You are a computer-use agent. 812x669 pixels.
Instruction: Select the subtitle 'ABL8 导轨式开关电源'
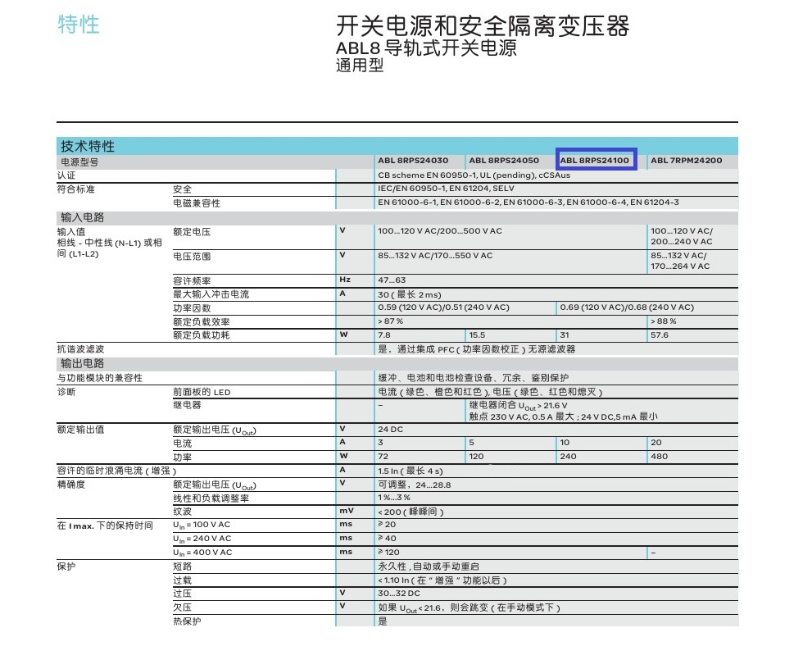point(426,48)
